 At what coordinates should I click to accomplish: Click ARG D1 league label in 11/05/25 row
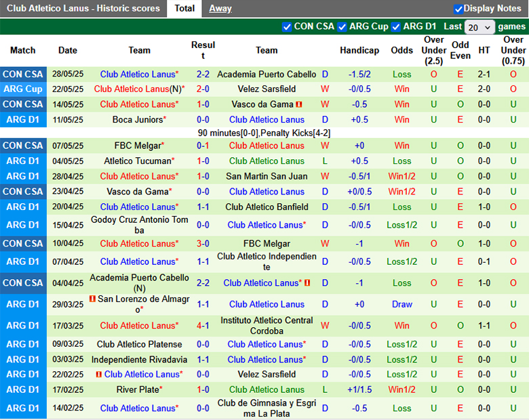[x=23, y=120]
